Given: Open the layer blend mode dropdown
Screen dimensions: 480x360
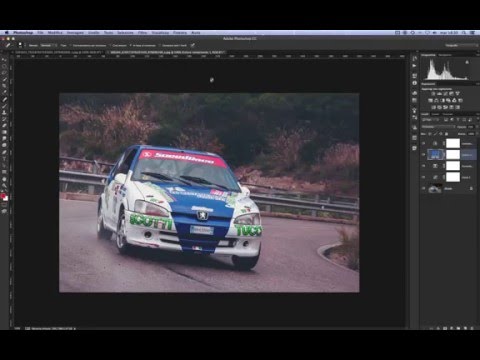Looking at the screenshot, I should coord(438,127).
